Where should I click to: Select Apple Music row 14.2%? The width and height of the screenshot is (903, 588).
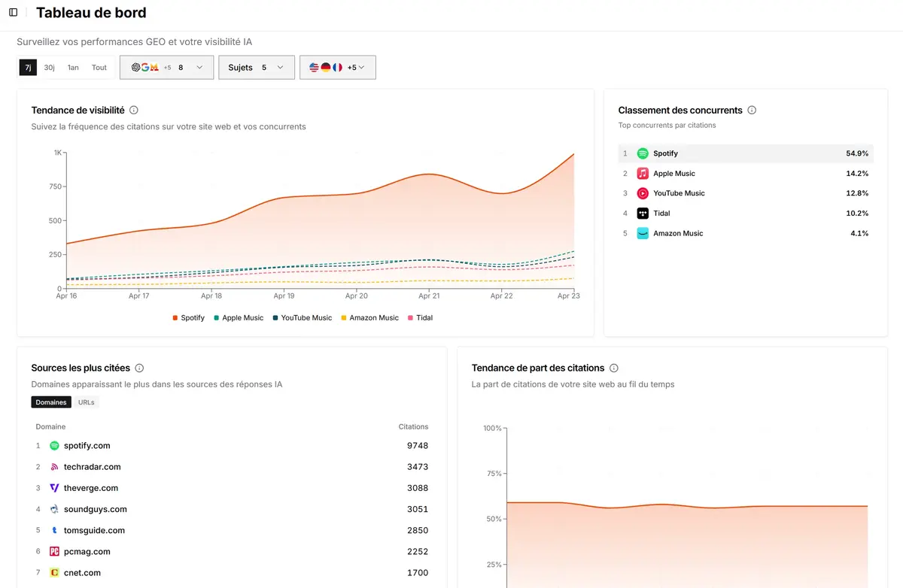coord(746,174)
